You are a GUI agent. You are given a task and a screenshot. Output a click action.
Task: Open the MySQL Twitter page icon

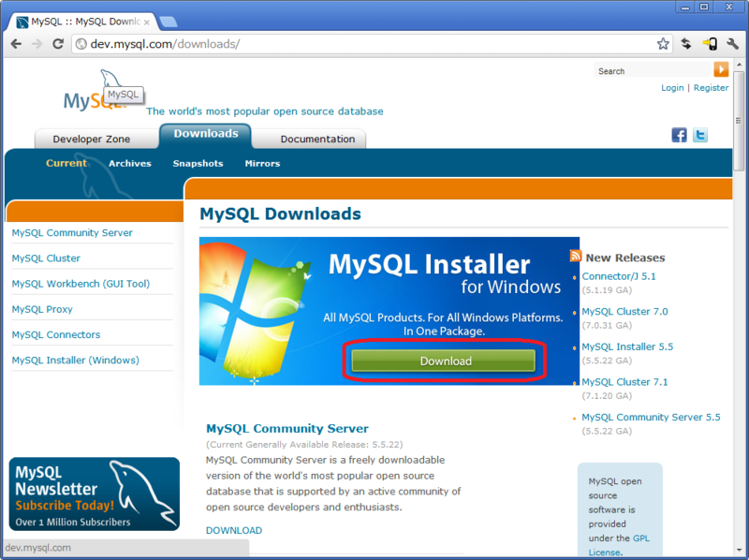pos(699,135)
